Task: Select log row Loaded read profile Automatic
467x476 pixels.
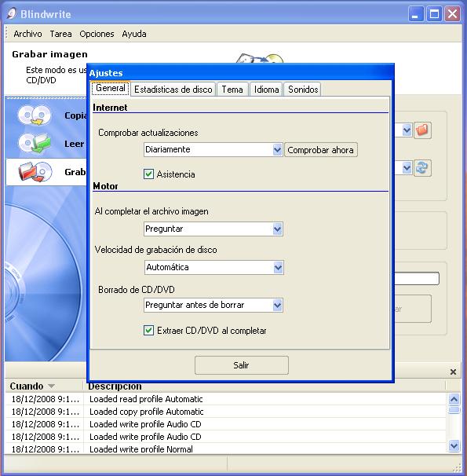Action: point(225,399)
